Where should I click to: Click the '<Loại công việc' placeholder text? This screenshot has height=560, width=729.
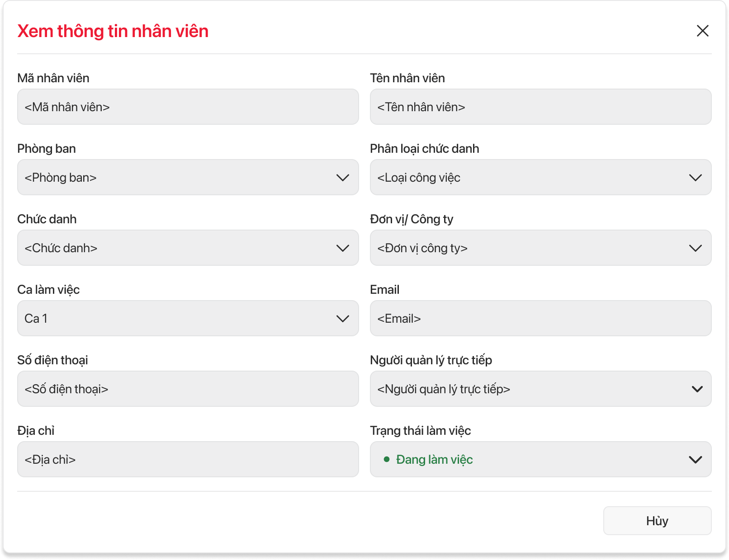tap(419, 178)
